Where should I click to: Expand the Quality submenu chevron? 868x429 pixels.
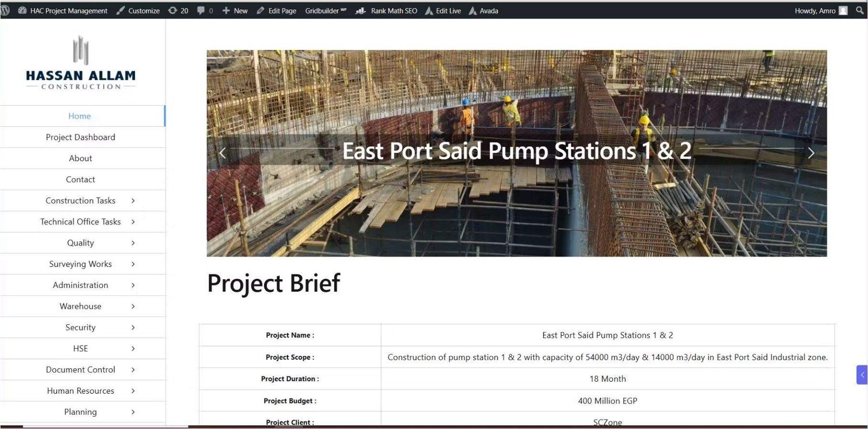133,243
